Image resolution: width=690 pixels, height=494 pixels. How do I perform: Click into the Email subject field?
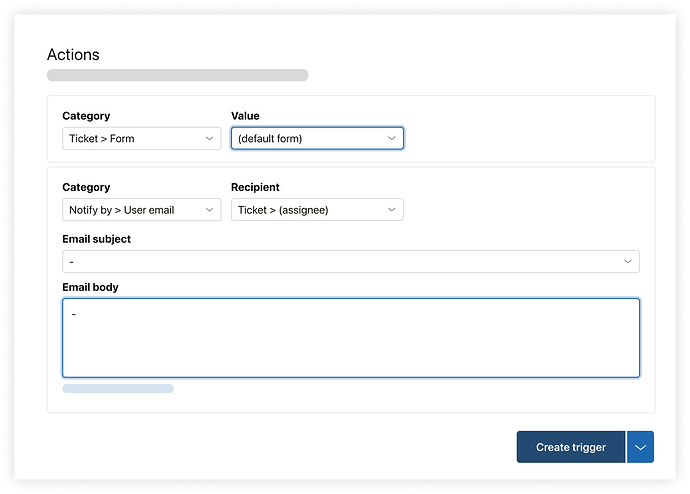(351, 262)
